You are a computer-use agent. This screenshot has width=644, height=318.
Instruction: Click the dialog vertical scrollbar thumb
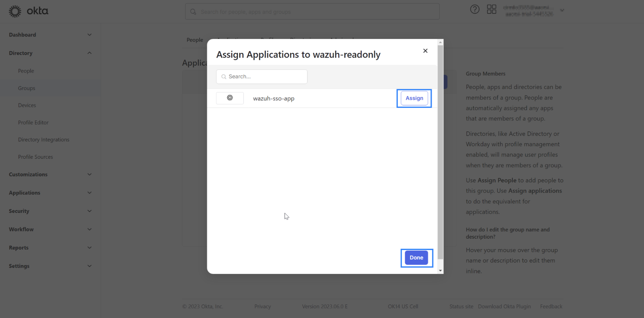pos(440,152)
